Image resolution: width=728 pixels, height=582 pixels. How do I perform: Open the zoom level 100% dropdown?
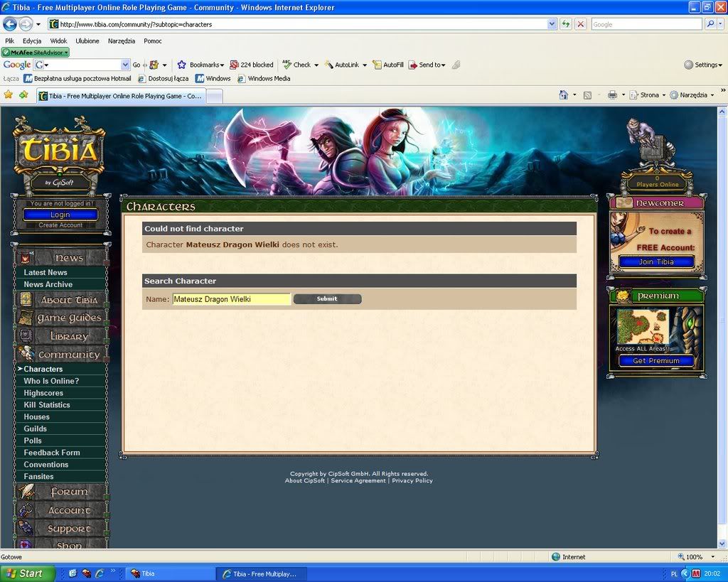coord(712,556)
